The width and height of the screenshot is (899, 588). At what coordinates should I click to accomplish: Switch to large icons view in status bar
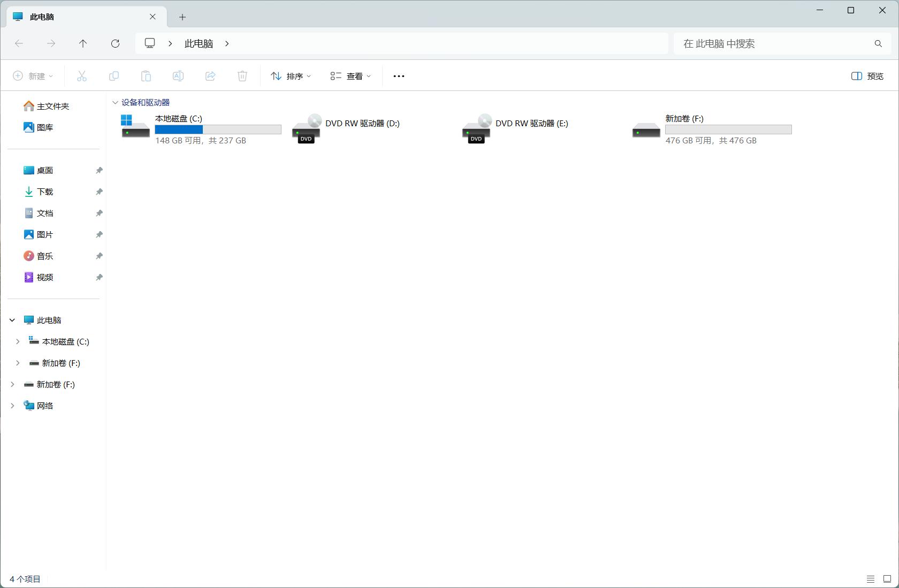point(886,579)
